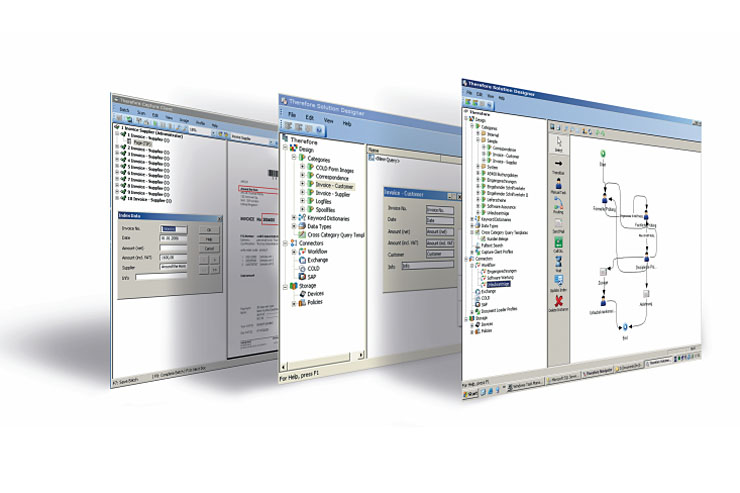Screen dimensions: 740x493
Task: Click the Delete Instance red X icon
Action: tap(560, 302)
